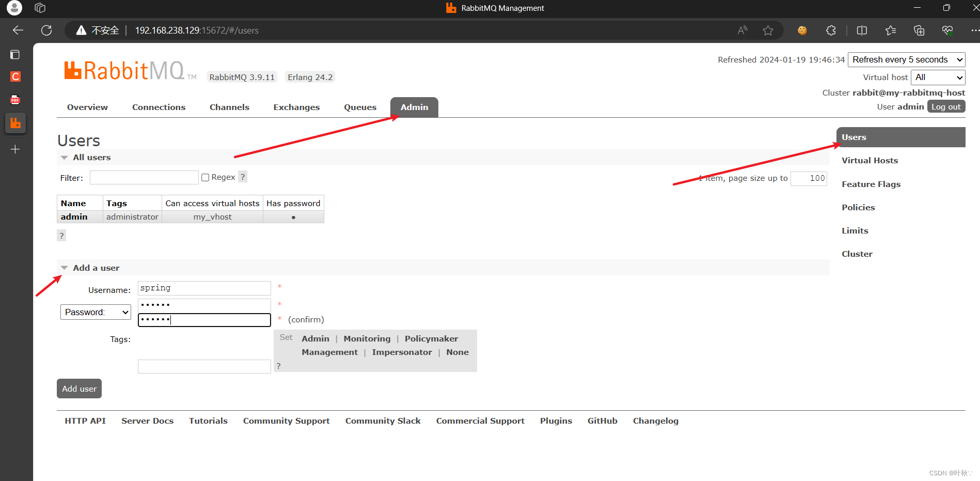This screenshot has height=481, width=980.
Task: Switch to the red C sidebar tab
Action: 15,76
